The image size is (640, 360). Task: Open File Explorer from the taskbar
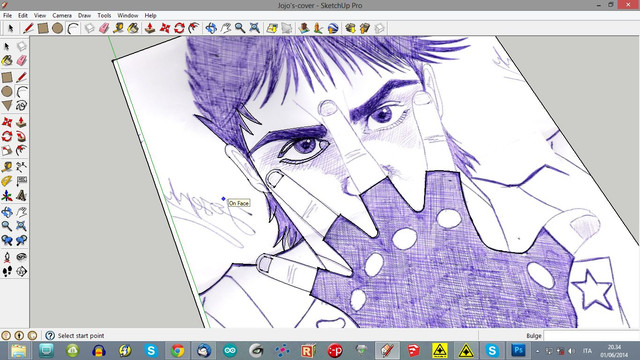pos(19,351)
